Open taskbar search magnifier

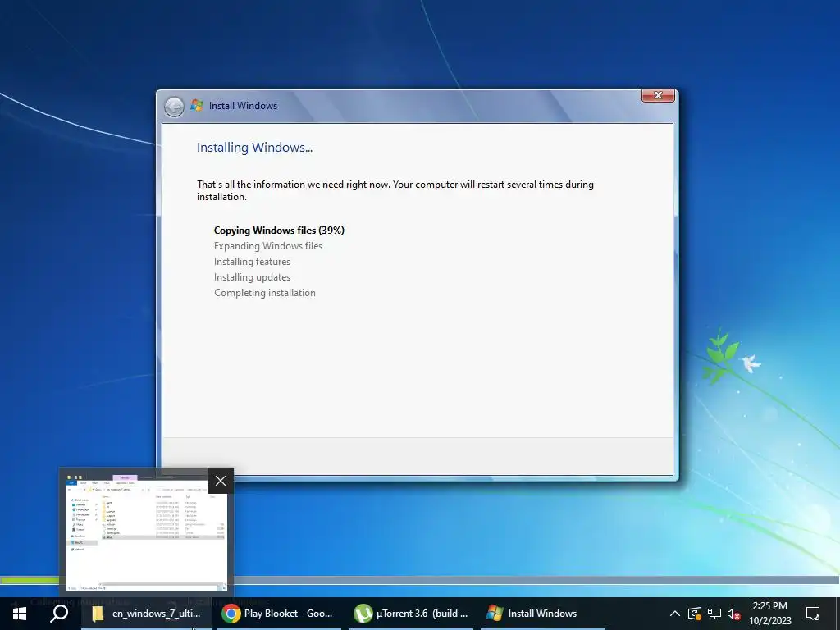59,613
